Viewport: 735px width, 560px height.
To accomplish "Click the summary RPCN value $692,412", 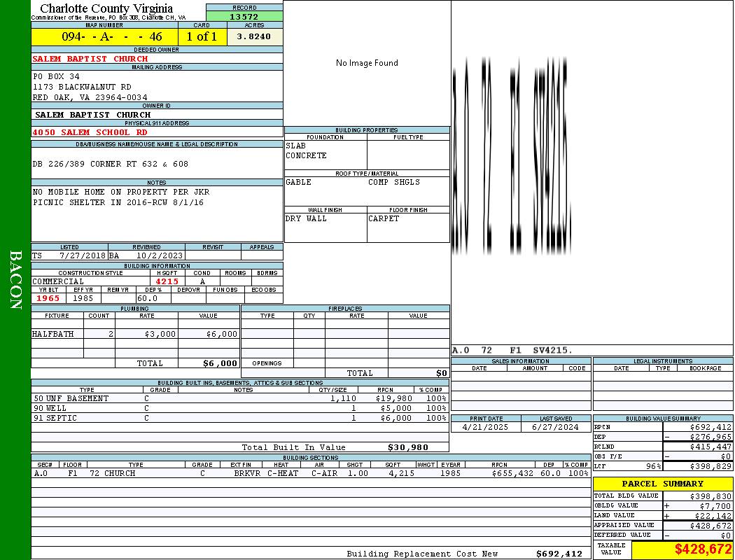I will click(710, 428).
